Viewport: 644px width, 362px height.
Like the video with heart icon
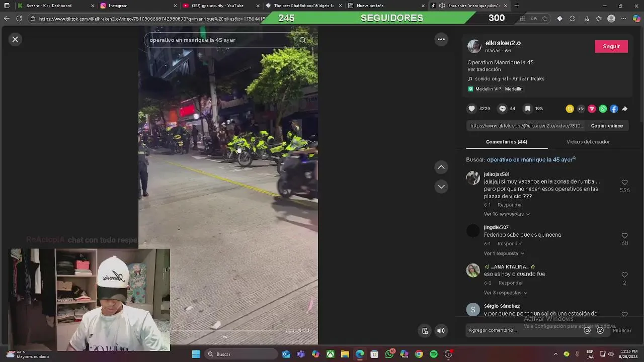pos(471,109)
